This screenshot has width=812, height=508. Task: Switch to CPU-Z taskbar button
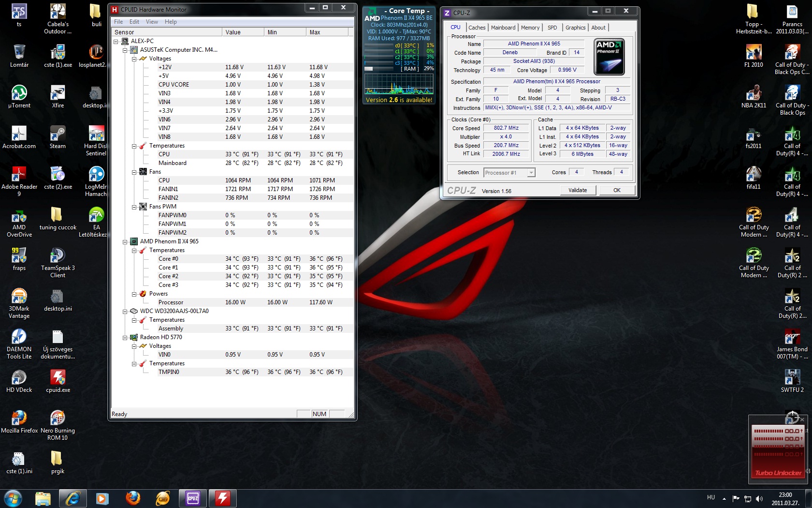[192, 498]
